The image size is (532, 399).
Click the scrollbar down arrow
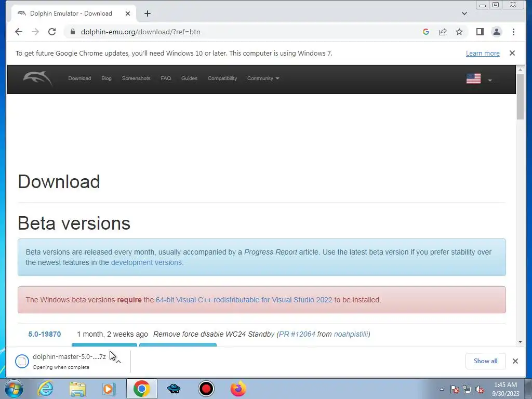coord(520,342)
